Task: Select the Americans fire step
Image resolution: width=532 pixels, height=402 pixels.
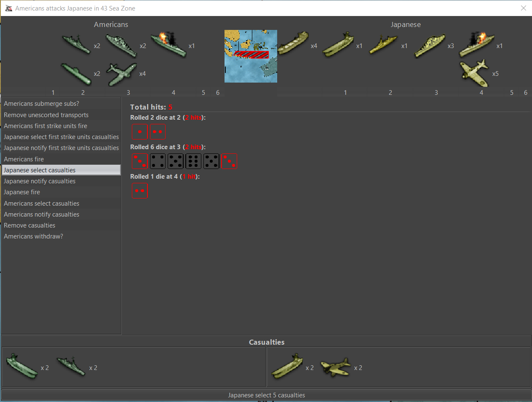Action: (61, 159)
